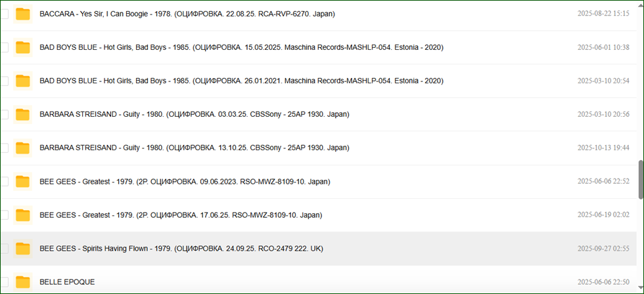Click date 2025-06-19 02:02
Viewport: 644px width, 294px height.
[x=603, y=215]
